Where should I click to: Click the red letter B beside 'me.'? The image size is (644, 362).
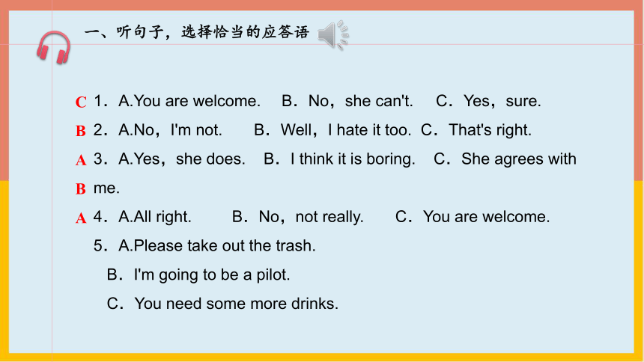(81, 188)
